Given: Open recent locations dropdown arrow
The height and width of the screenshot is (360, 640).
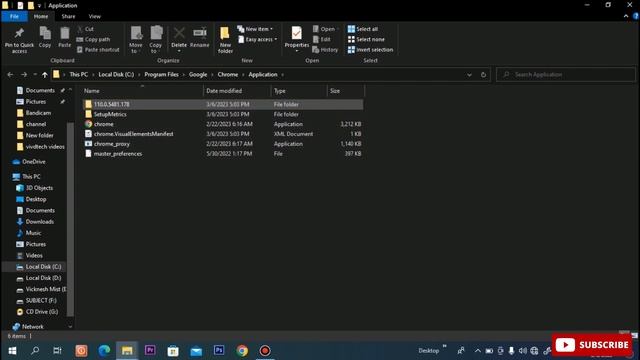Looking at the screenshot, I should 35,75.
